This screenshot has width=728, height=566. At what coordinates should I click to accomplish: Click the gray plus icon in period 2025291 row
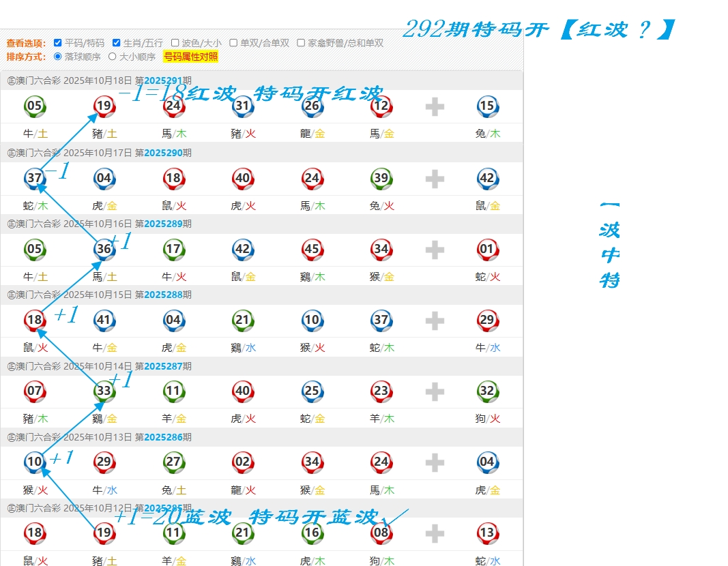435,107
